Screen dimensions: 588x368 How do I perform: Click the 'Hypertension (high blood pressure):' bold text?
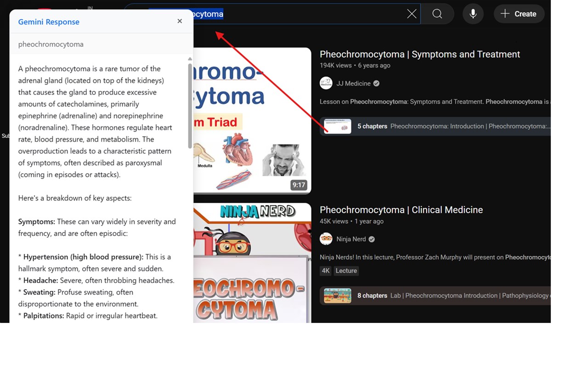pyautogui.click(x=84, y=257)
